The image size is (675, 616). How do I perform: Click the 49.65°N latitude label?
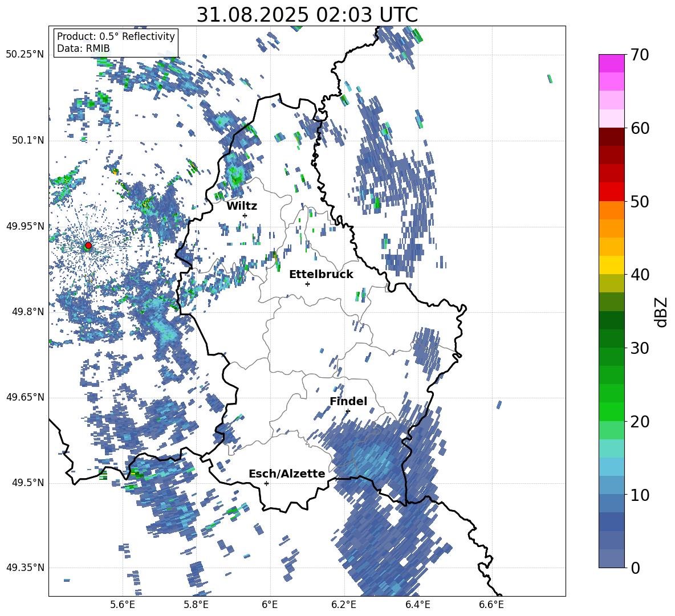(25, 397)
